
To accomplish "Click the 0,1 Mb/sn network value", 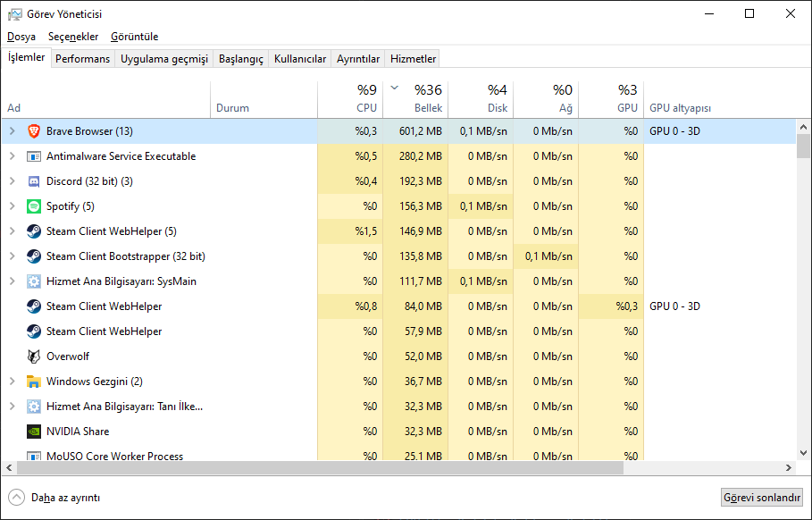I will pos(548,256).
